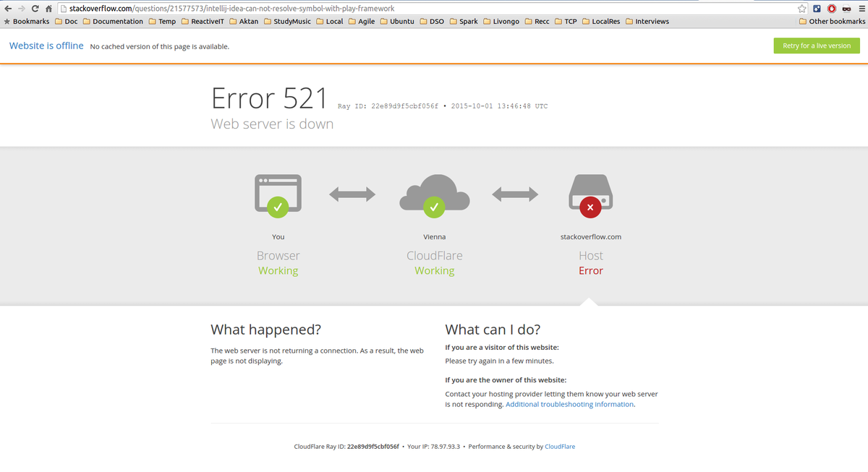Open the Temp bookmarks folder

162,22
